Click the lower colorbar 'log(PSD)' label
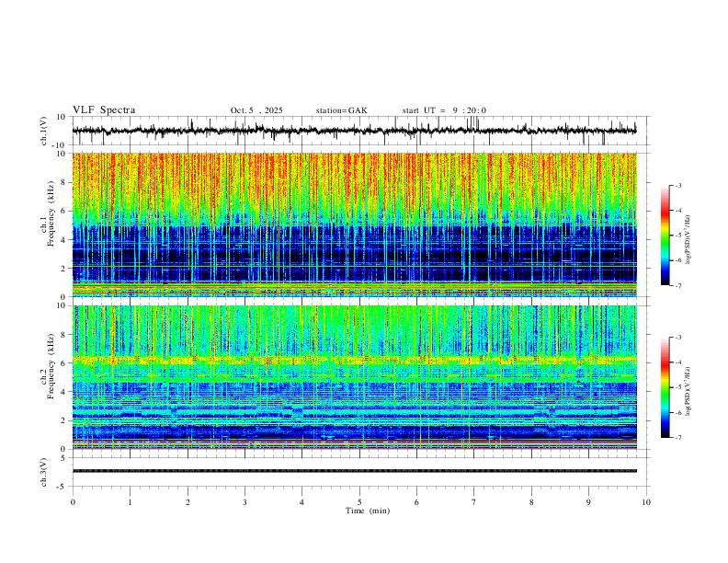728x563 pixels. coord(688,391)
